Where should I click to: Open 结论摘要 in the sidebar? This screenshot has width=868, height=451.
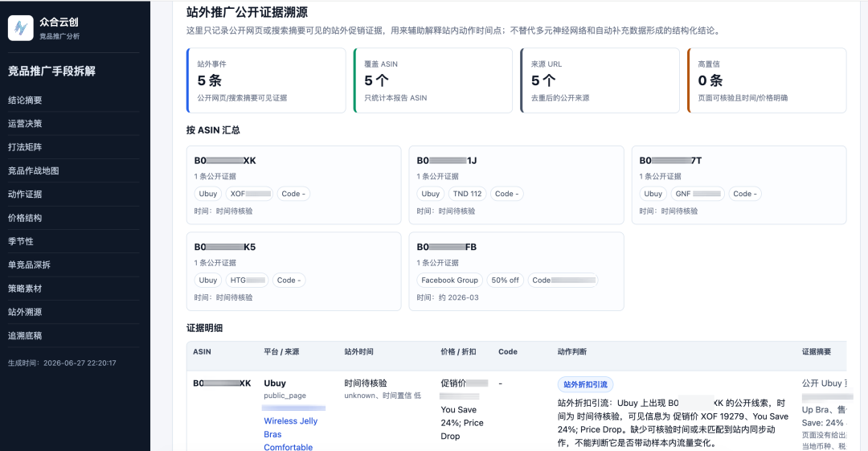coord(25,100)
